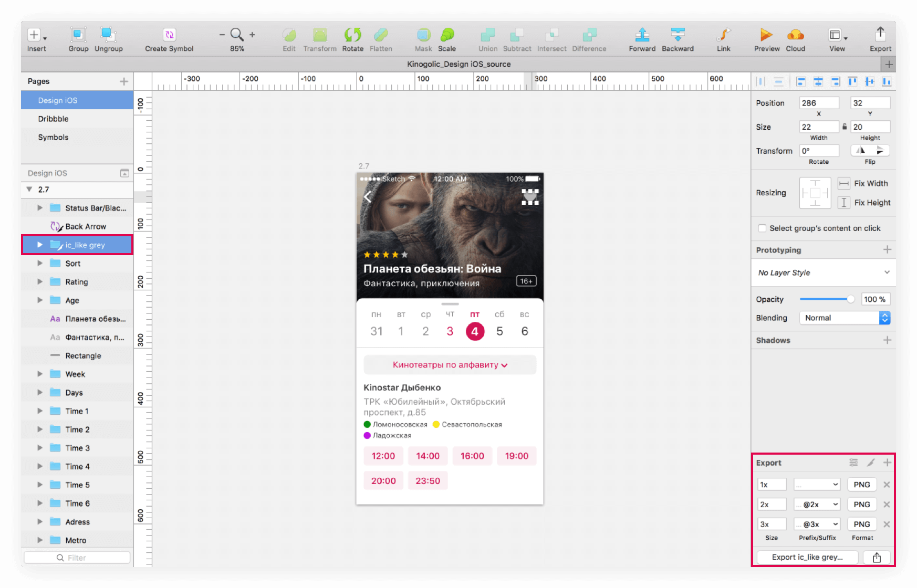Open Preview from the toolbar
The height and width of the screenshot is (588, 917).
[766, 35]
